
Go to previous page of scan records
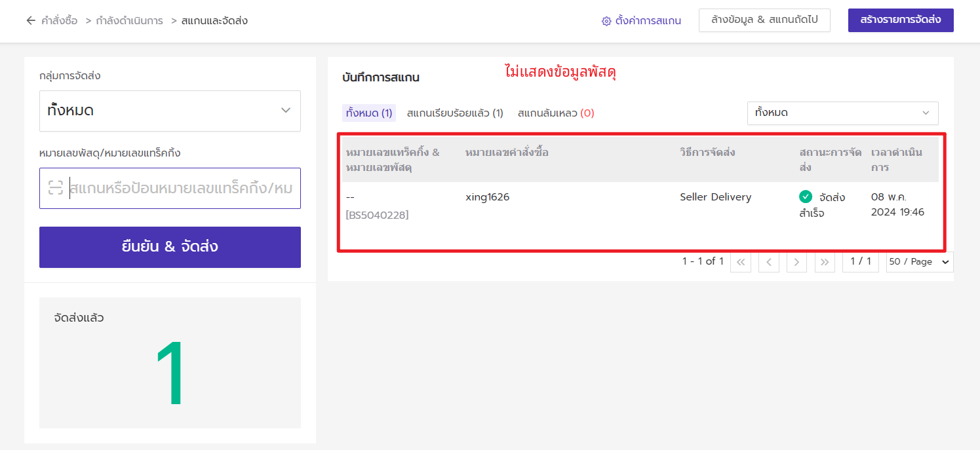coord(769,262)
